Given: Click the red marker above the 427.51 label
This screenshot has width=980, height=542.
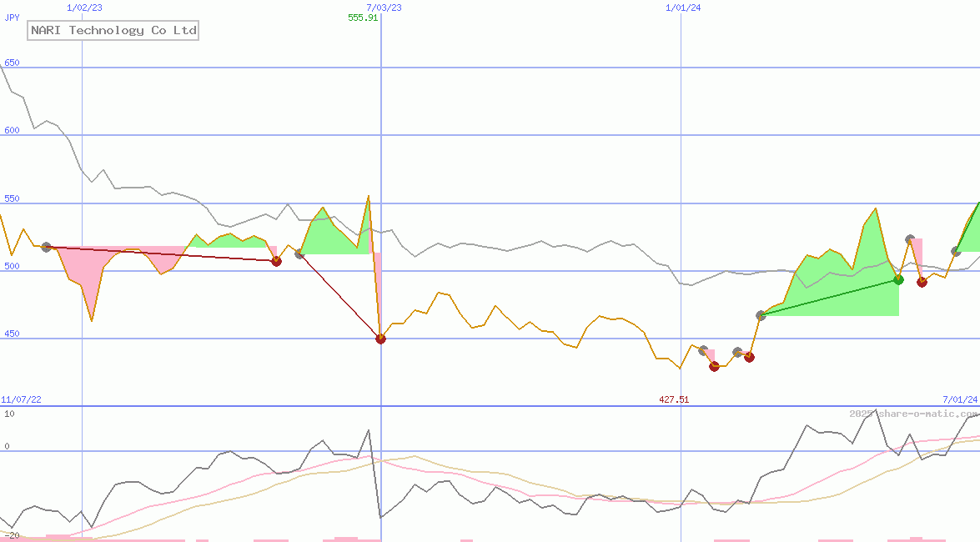Looking at the screenshot, I should [714, 365].
